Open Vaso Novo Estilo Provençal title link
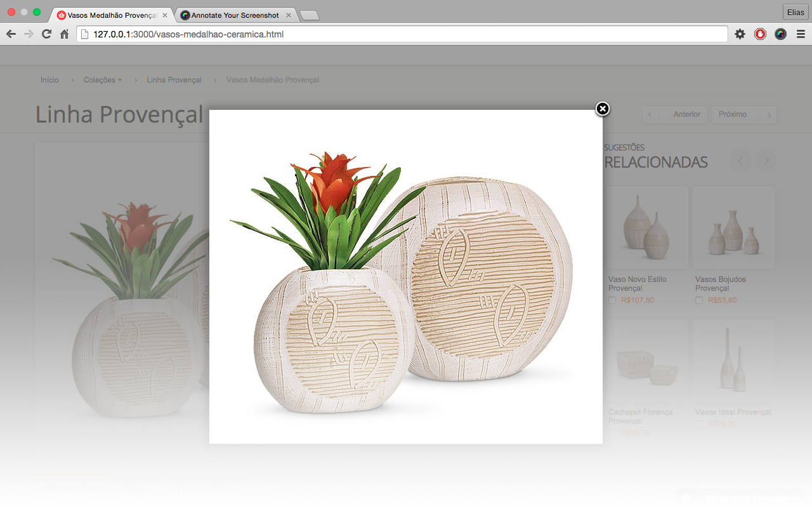The image size is (812, 508). point(638,284)
